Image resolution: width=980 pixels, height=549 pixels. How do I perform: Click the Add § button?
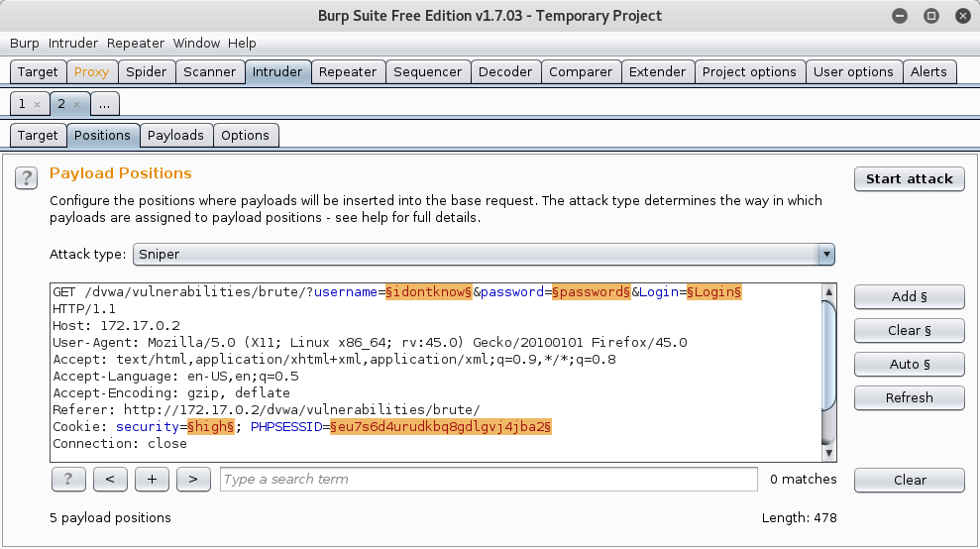click(910, 297)
